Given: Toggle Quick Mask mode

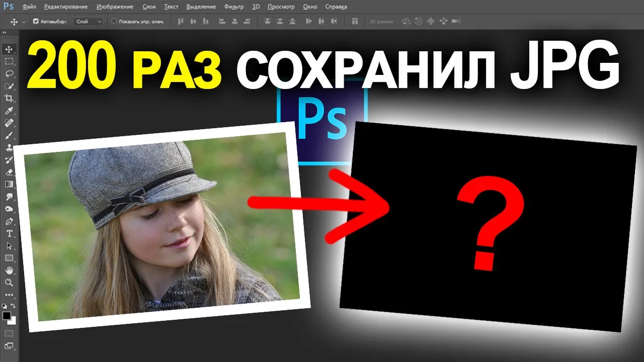Looking at the screenshot, I should tap(9, 333).
